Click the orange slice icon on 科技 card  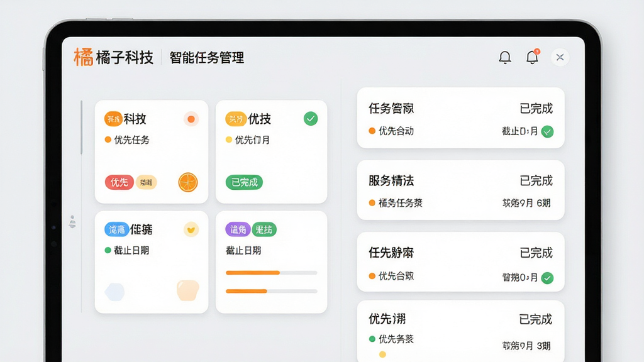[x=188, y=182]
